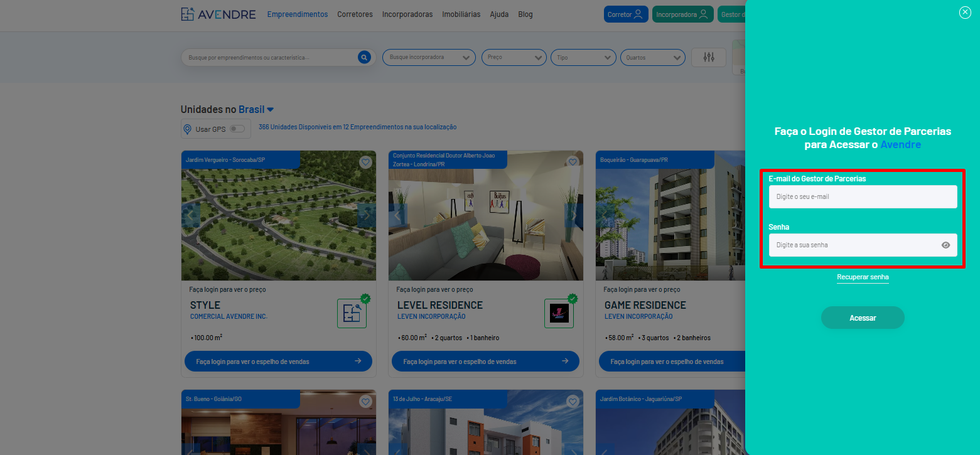Go to previous image on Level Residence card

(398, 215)
